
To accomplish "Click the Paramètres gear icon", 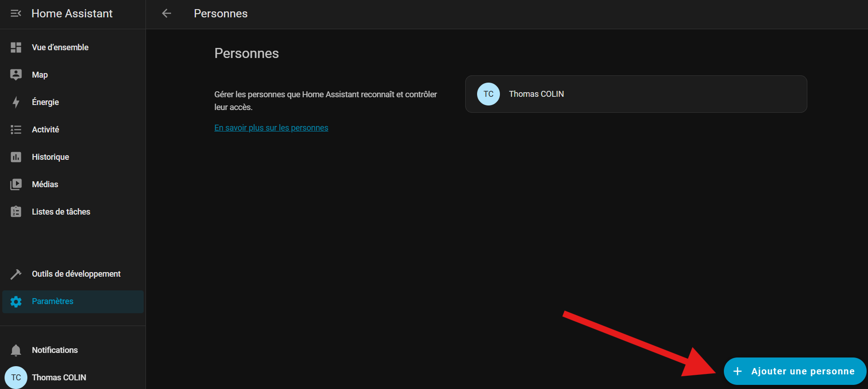I will click(16, 301).
